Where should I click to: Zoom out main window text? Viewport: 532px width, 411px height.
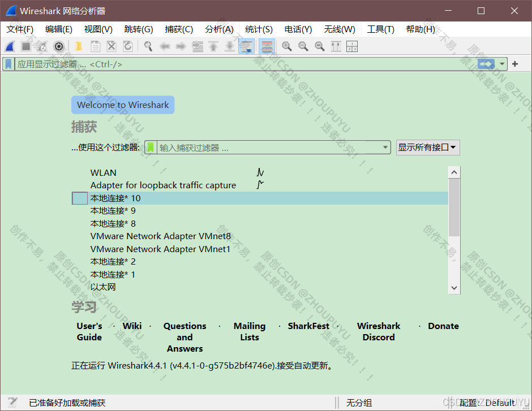pos(303,46)
